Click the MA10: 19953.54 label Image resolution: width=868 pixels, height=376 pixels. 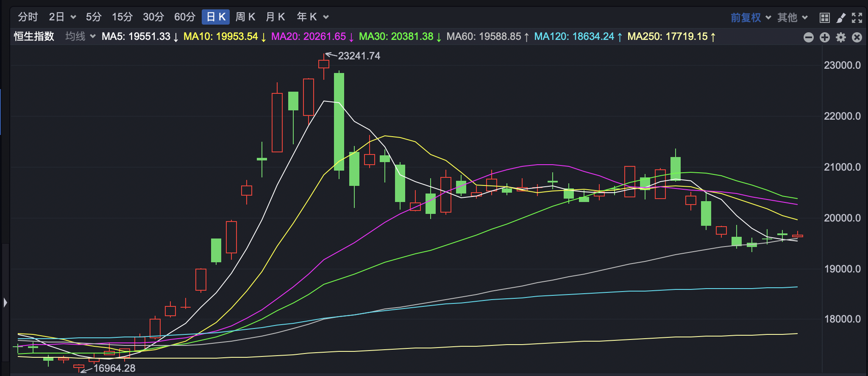click(x=225, y=36)
